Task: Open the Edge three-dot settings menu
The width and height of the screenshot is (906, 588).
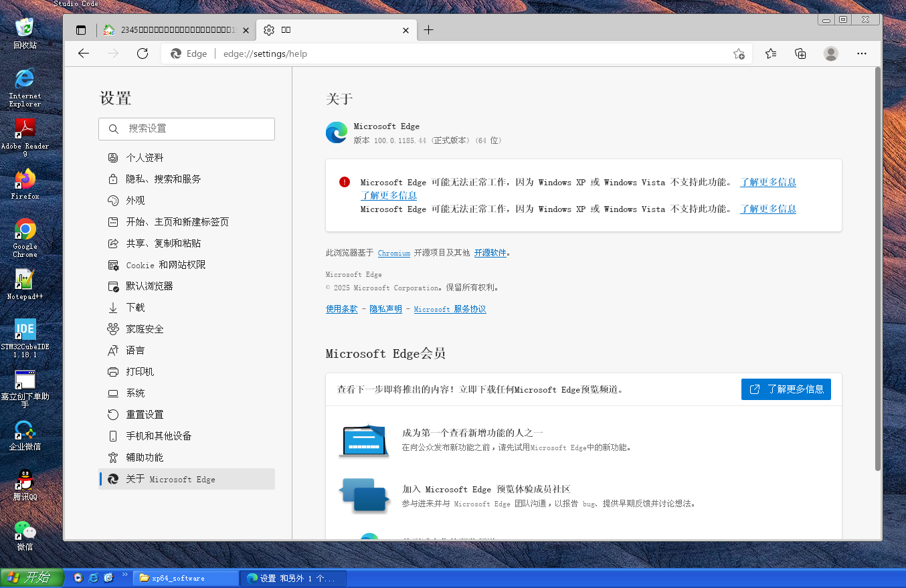Action: (862, 54)
